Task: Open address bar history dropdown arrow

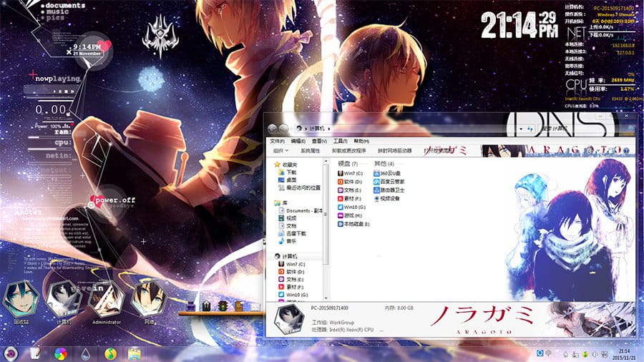Action: 521,129
